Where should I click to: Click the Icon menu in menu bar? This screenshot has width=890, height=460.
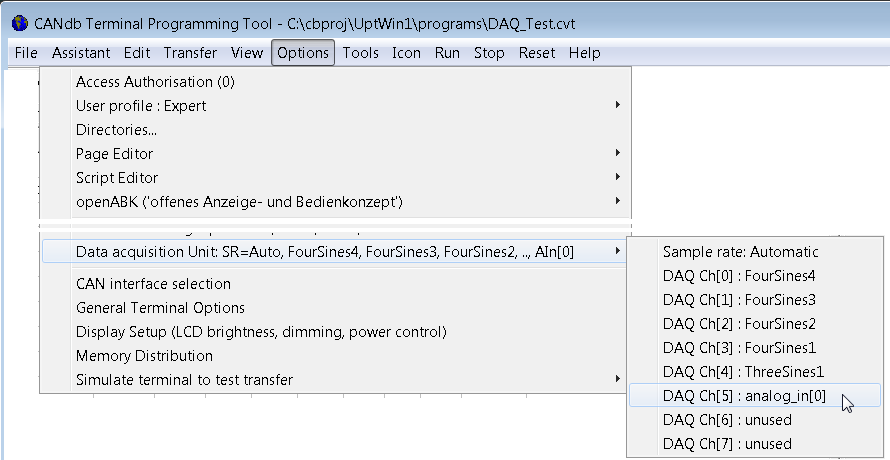[406, 53]
